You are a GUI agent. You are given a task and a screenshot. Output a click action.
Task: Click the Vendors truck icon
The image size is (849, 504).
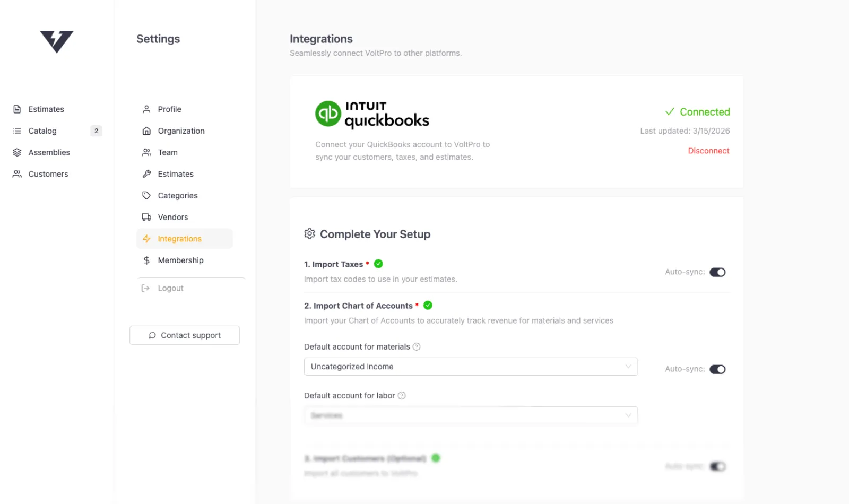coord(146,217)
